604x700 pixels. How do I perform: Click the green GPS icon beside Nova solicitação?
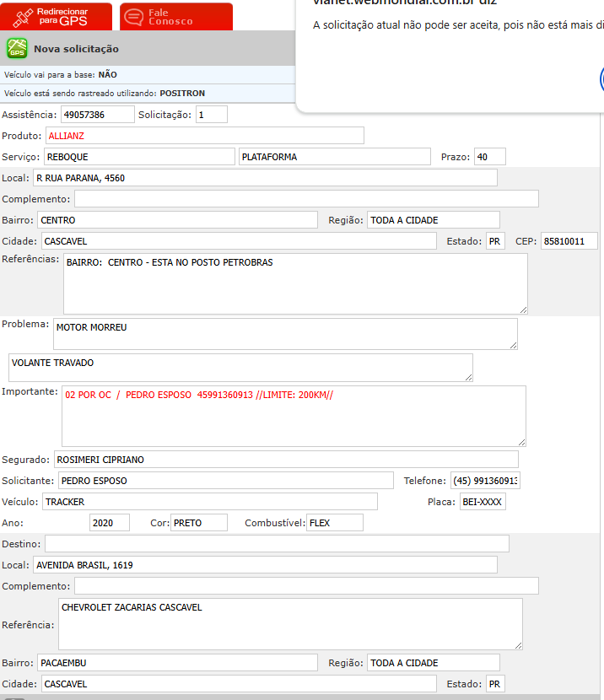[17, 49]
